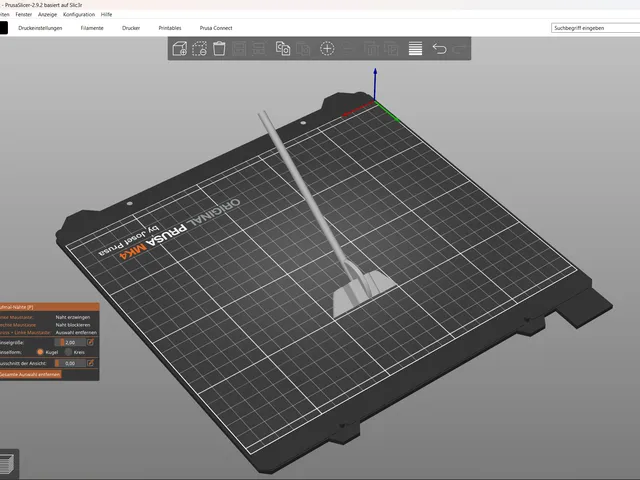Click the greyed Remove instance icon

347,49
